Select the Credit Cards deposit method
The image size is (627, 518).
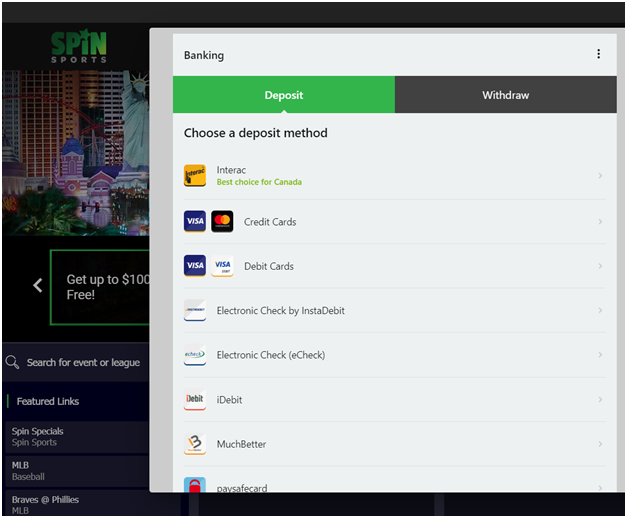coord(395,222)
